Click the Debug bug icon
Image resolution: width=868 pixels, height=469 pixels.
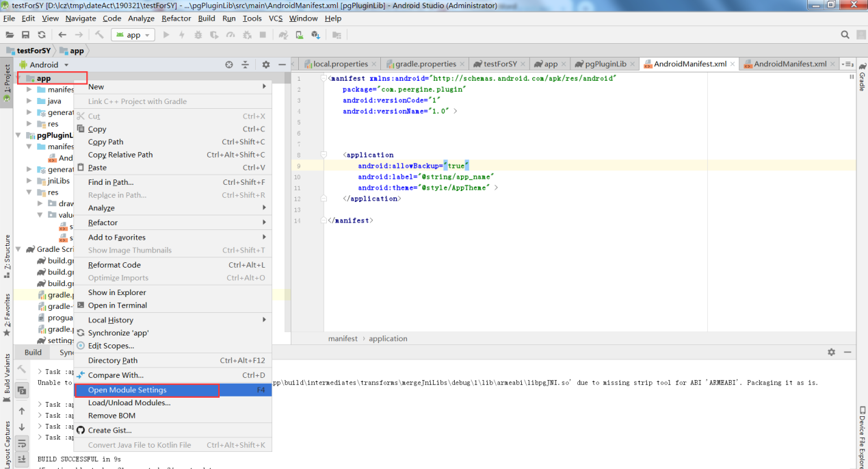[198, 35]
